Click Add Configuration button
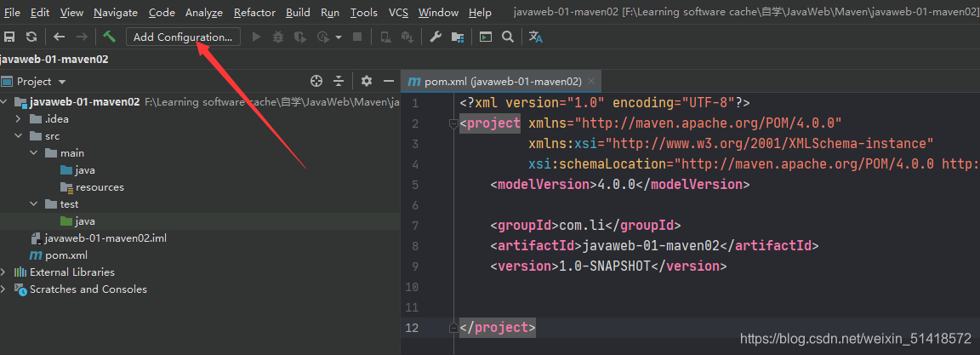The height and width of the screenshot is (355, 980). pos(183,37)
